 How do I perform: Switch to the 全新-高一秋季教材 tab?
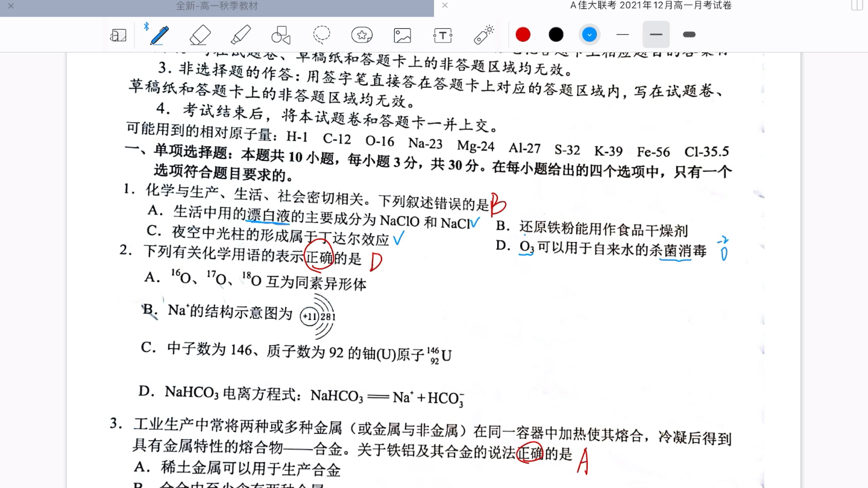point(217,6)
